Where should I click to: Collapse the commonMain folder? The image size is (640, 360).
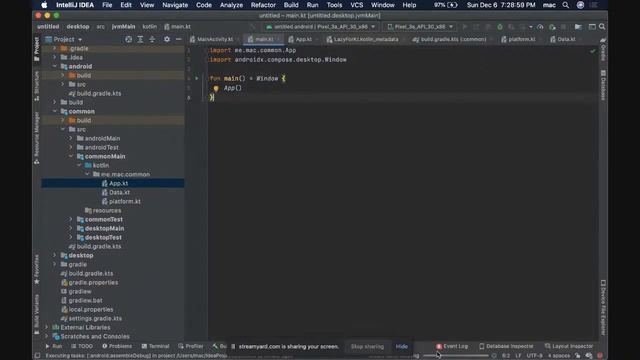click(x=71, y=156)
